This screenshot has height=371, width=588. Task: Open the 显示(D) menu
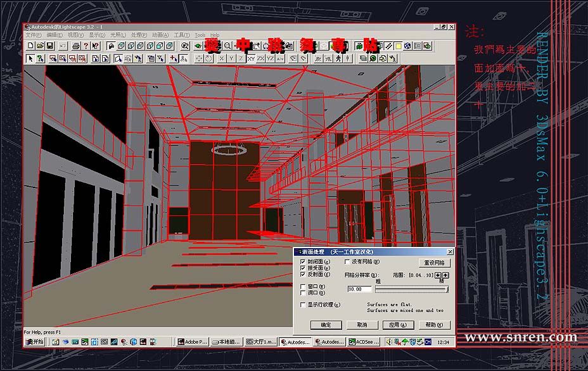[x=97, y=35]
